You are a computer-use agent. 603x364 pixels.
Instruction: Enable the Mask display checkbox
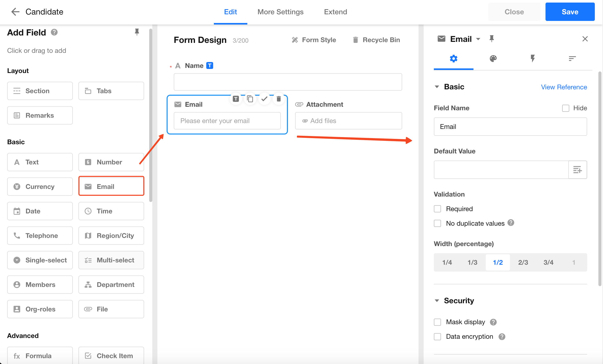coord(437,322)
